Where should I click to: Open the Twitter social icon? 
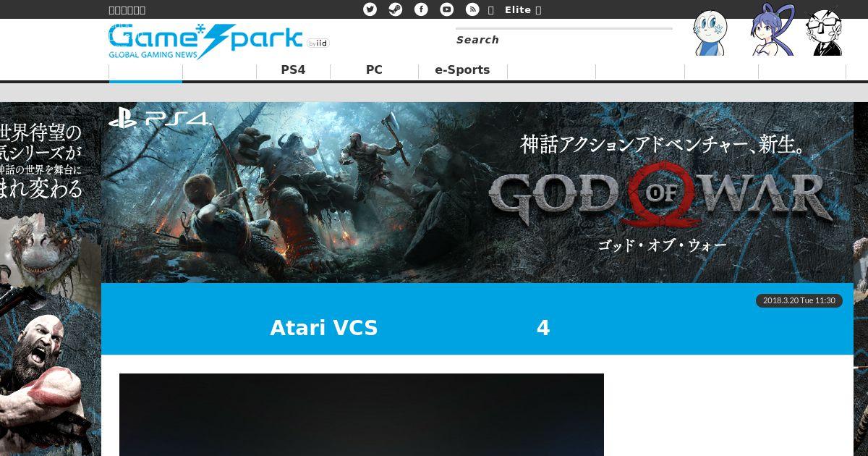(370, 9)
